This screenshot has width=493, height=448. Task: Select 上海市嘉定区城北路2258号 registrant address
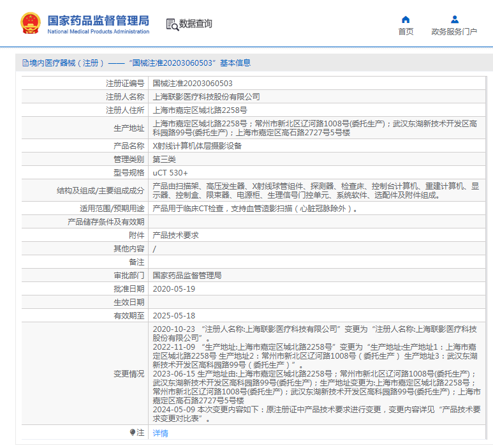pos(200,110)
